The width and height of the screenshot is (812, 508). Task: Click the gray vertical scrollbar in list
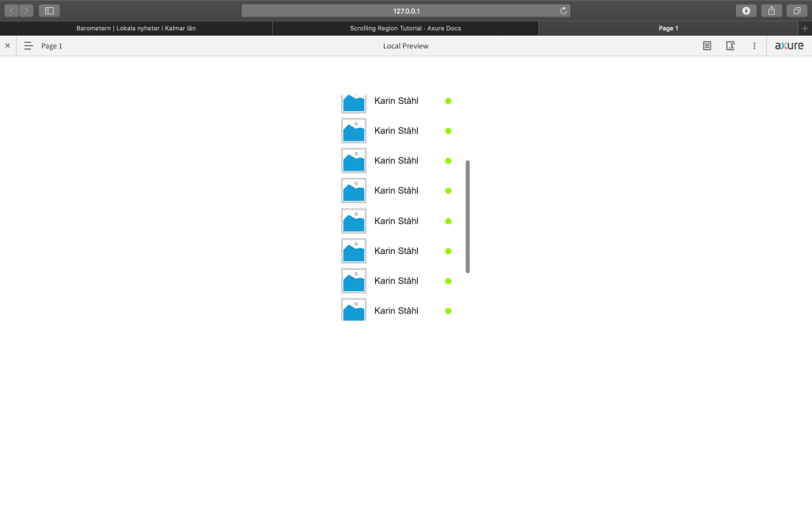pos(468,216)
